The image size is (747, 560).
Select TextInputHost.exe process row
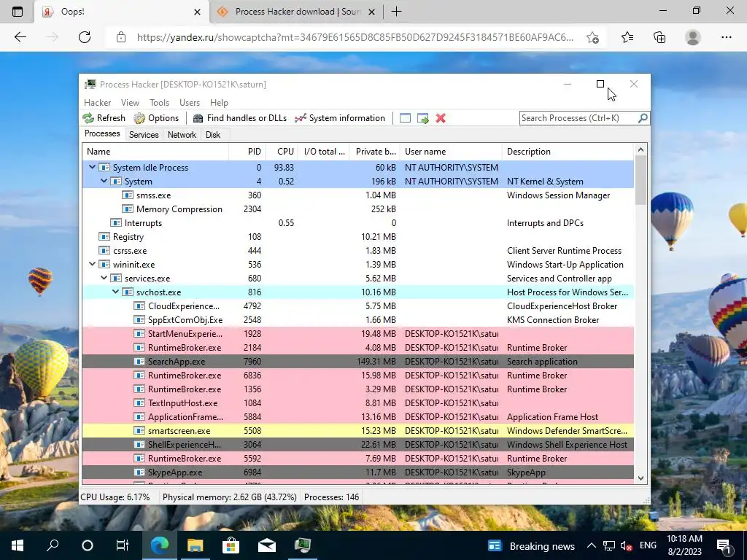click(x=357, y=402)
